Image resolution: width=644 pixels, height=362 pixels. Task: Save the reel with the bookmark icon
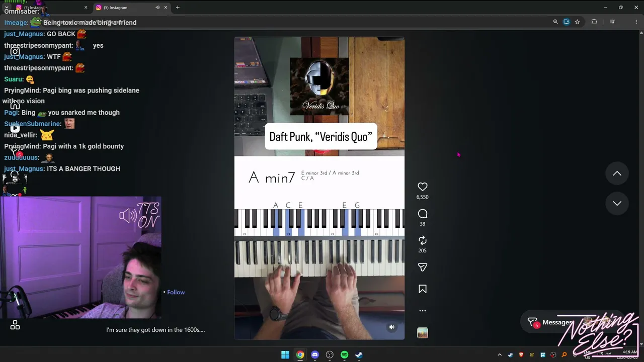tap(423, 289)
